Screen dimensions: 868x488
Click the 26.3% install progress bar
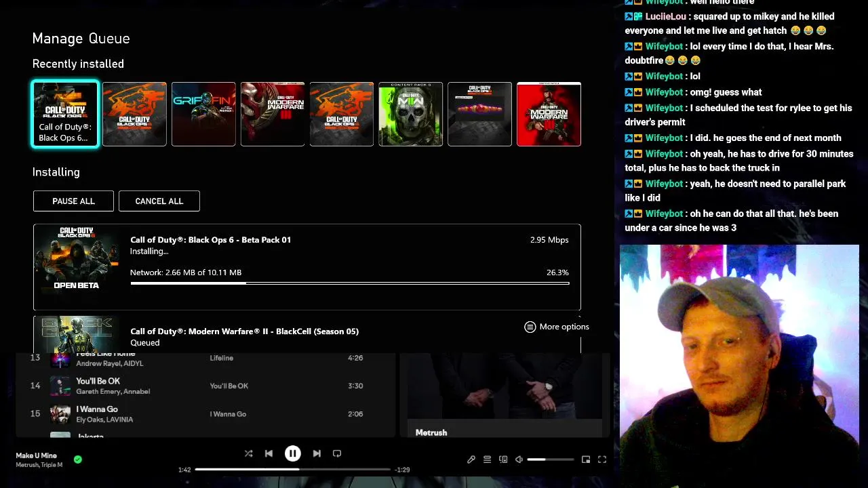[x=350, y=283]
